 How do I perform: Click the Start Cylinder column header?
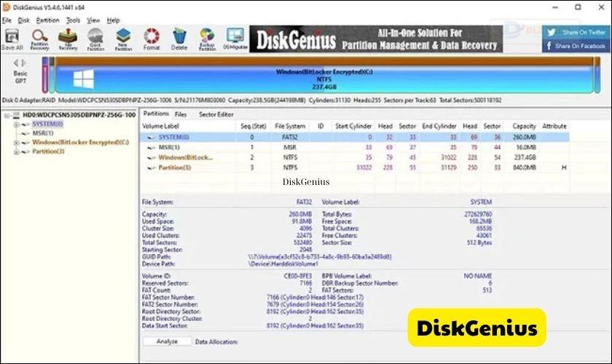tap(353, 126)
